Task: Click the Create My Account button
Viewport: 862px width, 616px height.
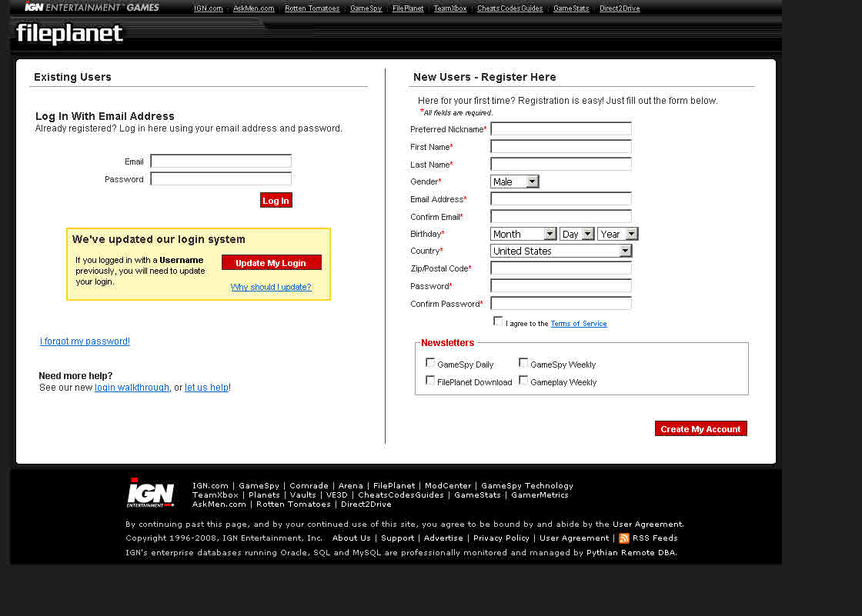Action: tap(700, 428)
